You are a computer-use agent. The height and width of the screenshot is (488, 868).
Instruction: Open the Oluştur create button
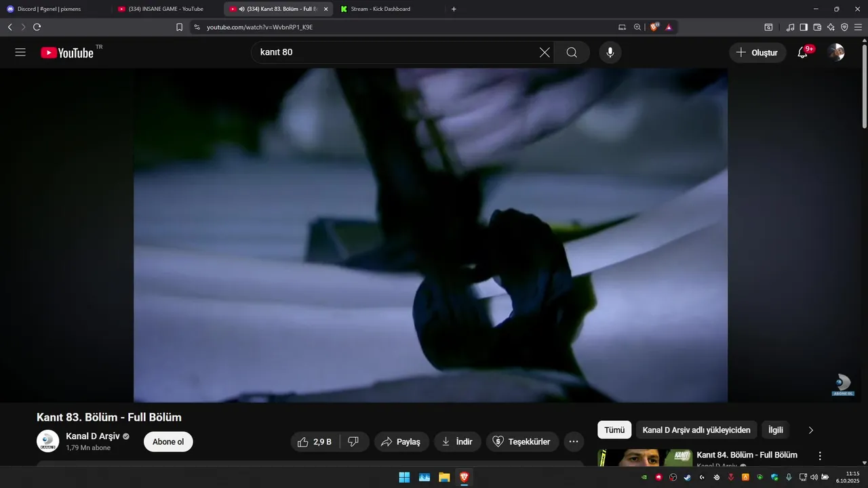757,52
